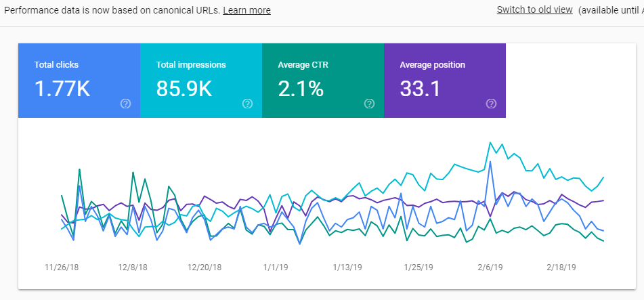Click the tallest green CTR spike near chart start
The height and width of the screenshot is (300, 644).
point(80,169)
